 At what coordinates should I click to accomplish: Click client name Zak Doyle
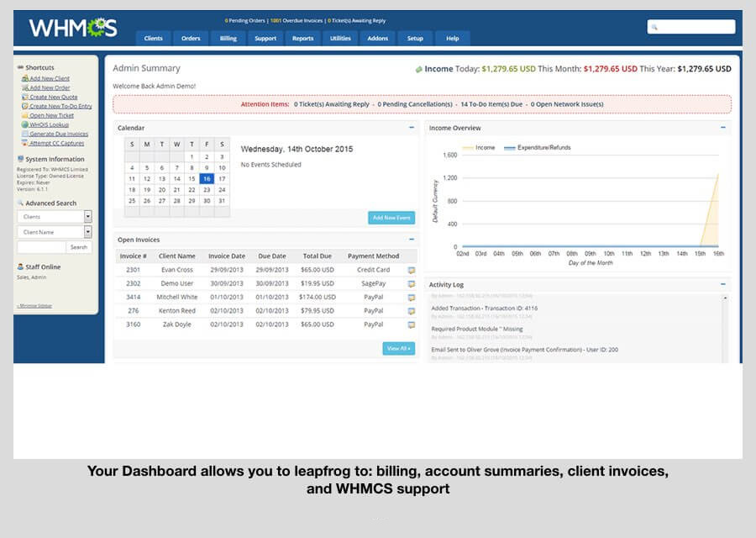click(177, 324)
